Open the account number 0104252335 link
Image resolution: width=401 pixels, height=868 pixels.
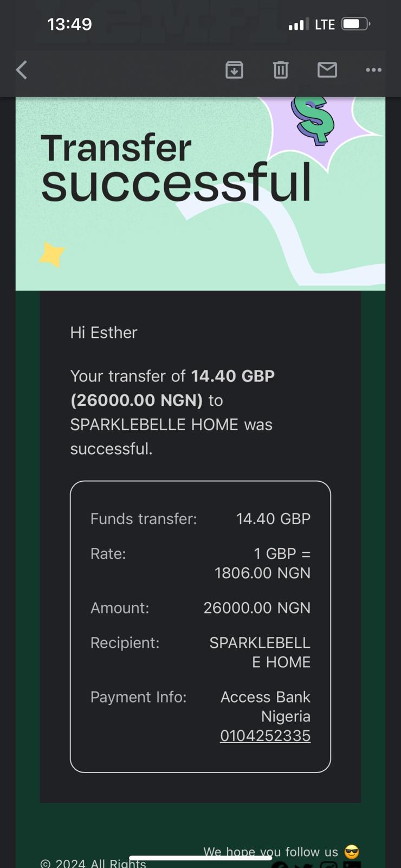265,736
